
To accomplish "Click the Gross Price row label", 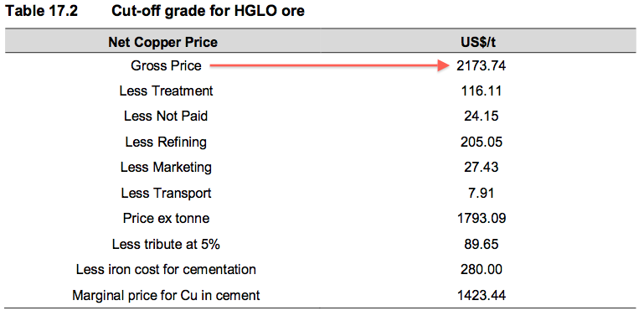I will [x=167, y=65].
